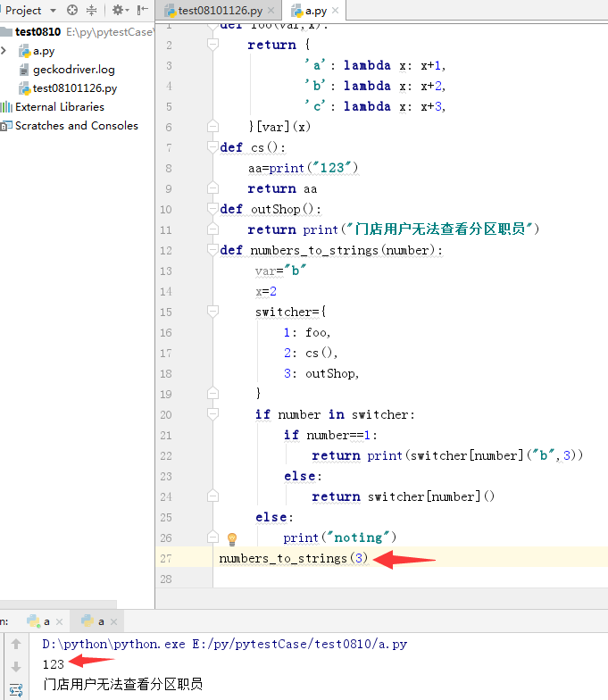
Task: Select geckodriver.log in project tree
Action: (73, 70)
